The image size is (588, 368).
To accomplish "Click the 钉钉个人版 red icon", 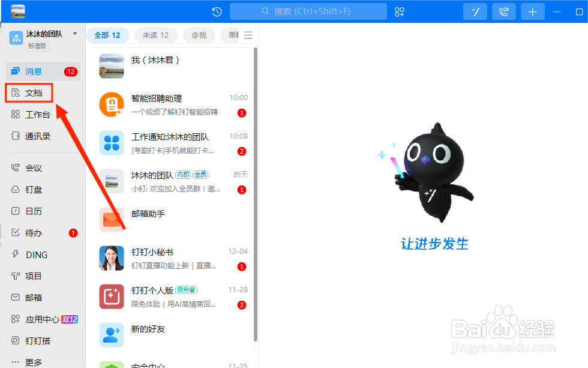I will coord(112,297).
